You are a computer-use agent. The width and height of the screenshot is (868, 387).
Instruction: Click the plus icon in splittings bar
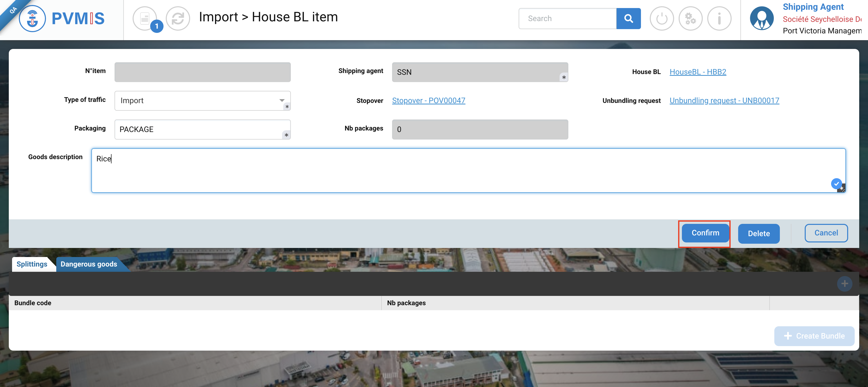tap(844, 284)
